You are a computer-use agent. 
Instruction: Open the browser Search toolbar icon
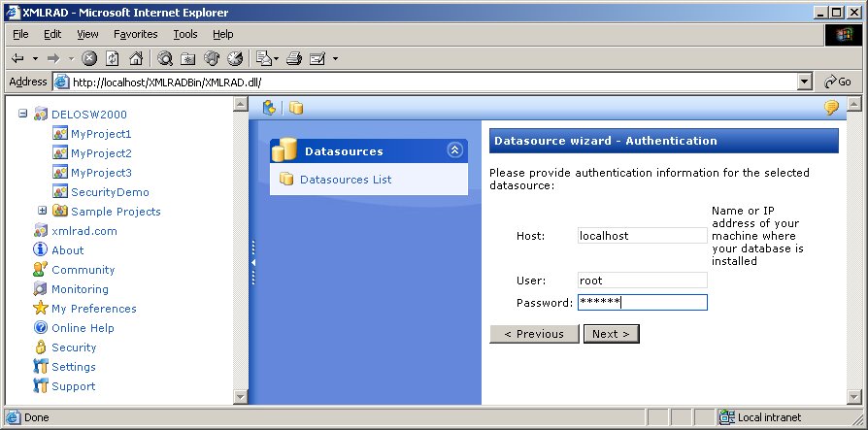coord(165,58)
